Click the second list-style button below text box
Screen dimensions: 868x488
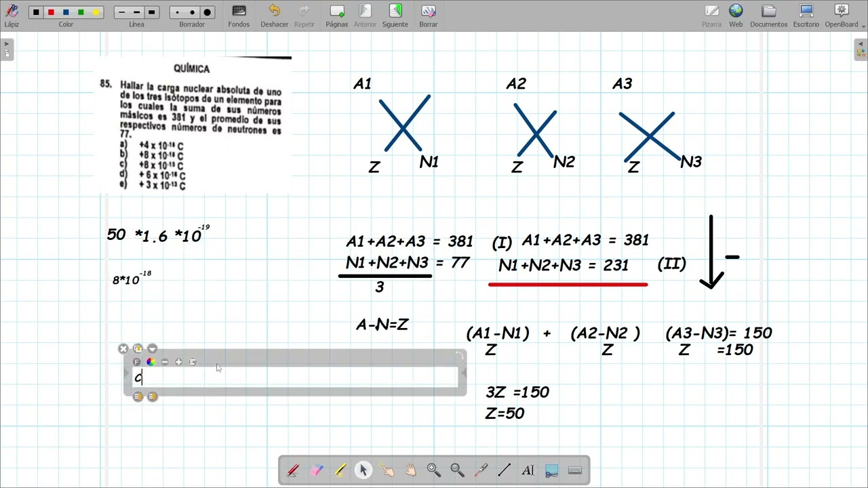click(152, 396)
